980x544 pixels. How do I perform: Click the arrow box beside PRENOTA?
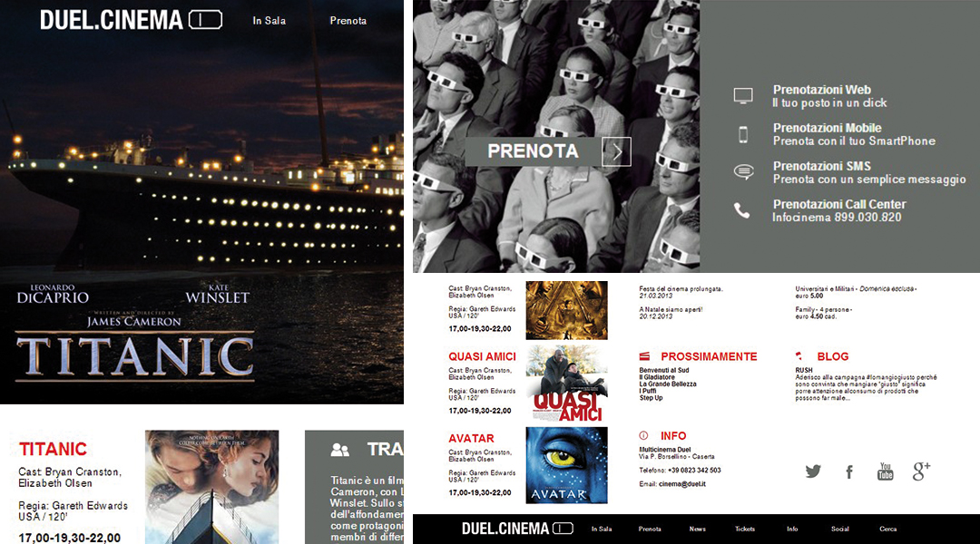(616, 151)
